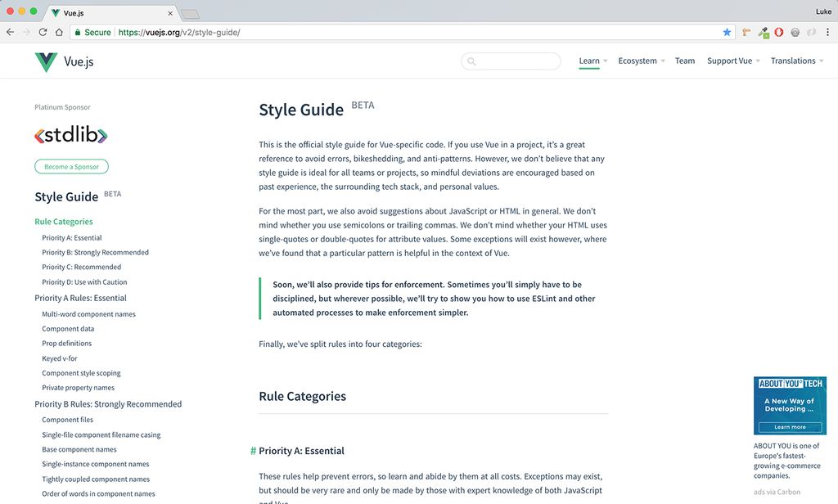
Task: Click the red hand-shaped adblocker extension icon
Action: coord(778,32)
